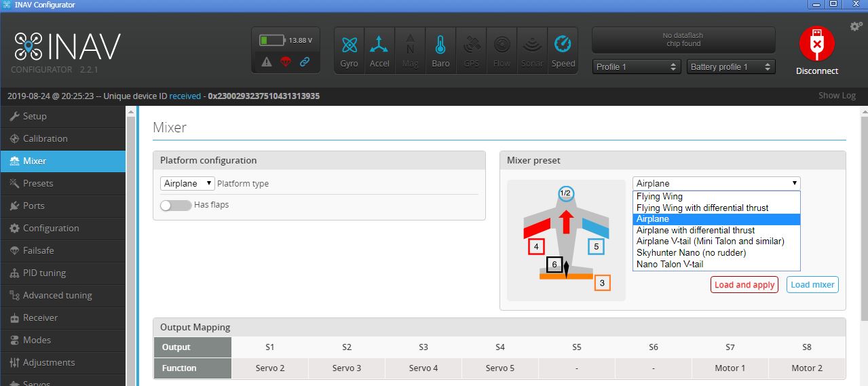The image size is (868, 386).
Task: Open the Receiver tab
Action: [63, 317]
